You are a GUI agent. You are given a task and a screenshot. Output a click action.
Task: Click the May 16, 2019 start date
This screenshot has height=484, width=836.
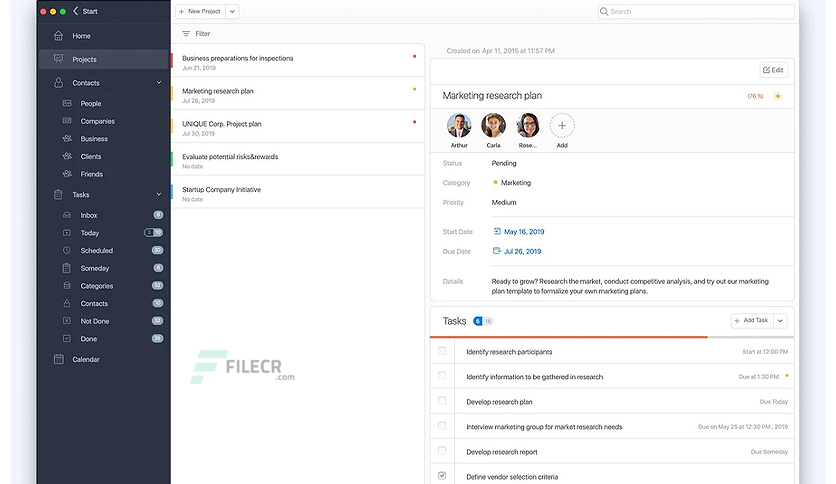pos(524,232)
